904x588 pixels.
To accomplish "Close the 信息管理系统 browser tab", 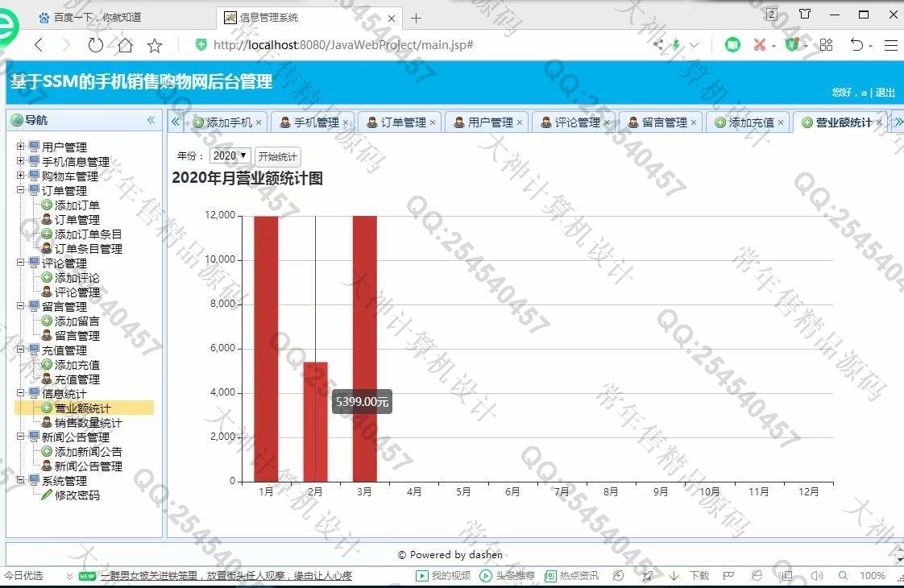I will point(392,19).
